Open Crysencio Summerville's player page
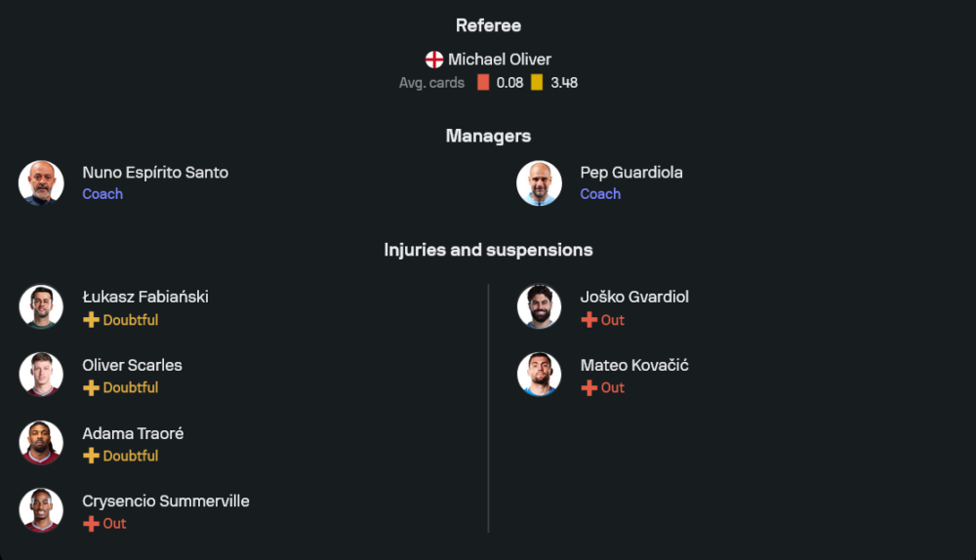Screen dimensions: 976x560 click(166, 501)
